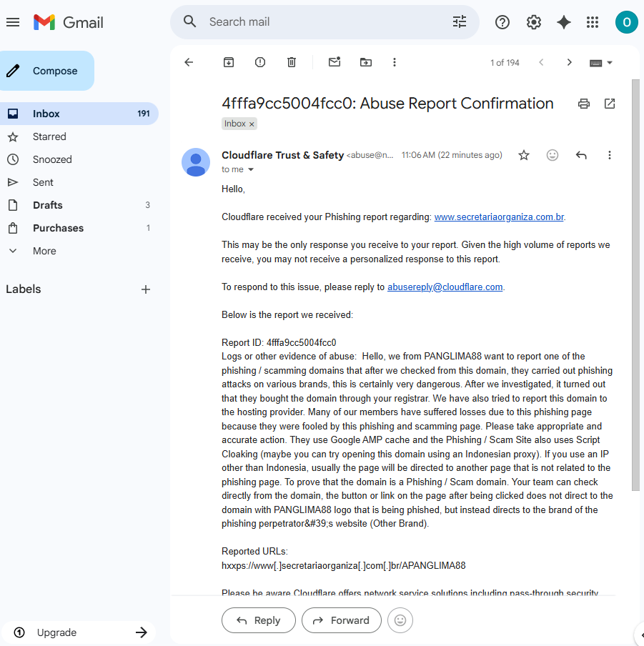Click the abusereply@cloudflare.com link
This screenshot has height=646, width=644.
point(445,287)
